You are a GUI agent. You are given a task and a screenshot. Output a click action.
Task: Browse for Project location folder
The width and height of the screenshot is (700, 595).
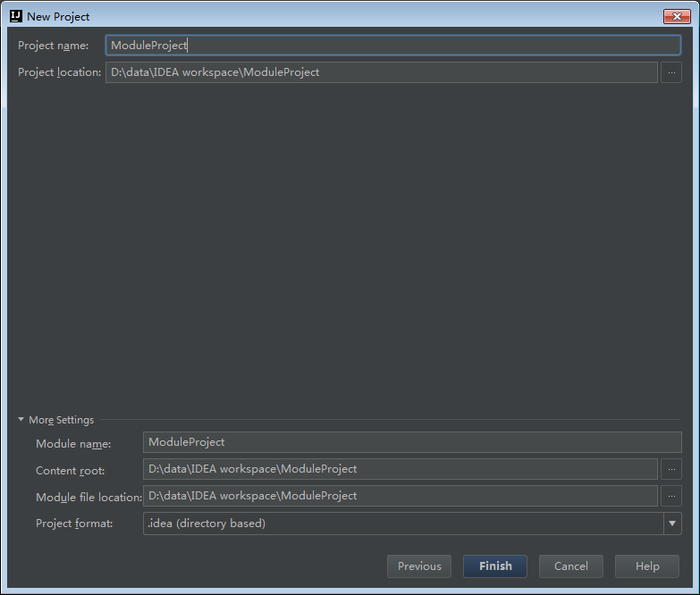(x=671, y=72)
